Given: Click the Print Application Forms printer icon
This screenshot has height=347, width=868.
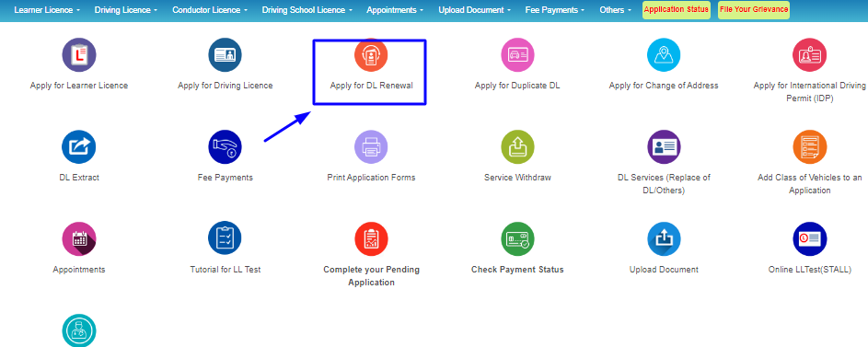Looking at the screenshot, I should point(372,146).
